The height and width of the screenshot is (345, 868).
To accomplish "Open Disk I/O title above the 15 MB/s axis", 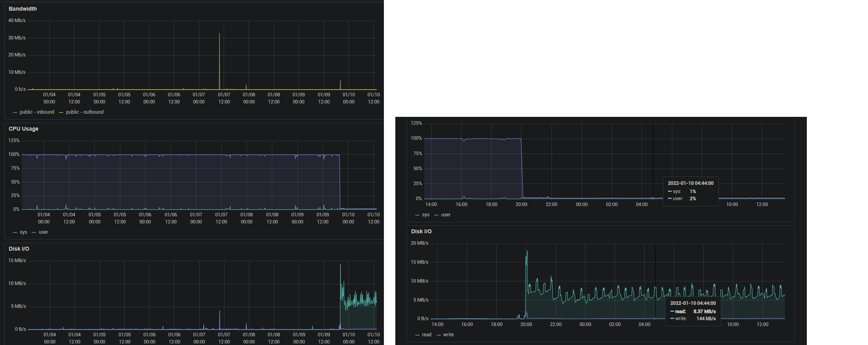I will pyautogui.click(x=19, y=249).
